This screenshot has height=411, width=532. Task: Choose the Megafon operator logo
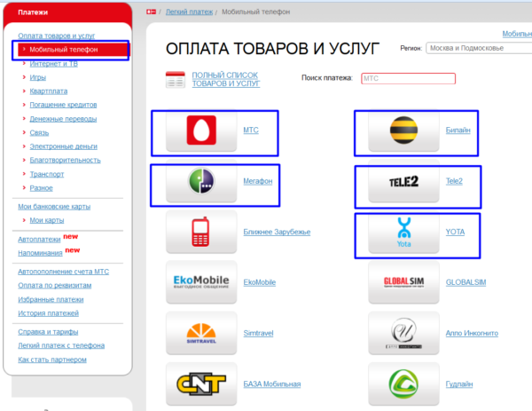(x=200, y=182)
